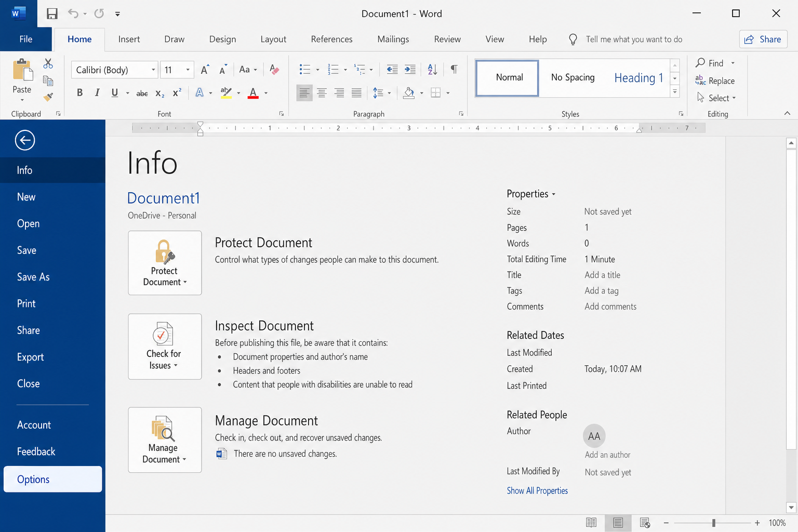Expand the Bullets list dropdown arrow

[x=317, y=70]
